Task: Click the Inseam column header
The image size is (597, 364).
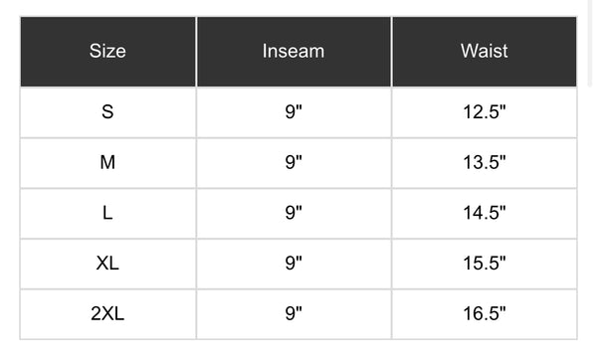Action: [x=294, y=51]
